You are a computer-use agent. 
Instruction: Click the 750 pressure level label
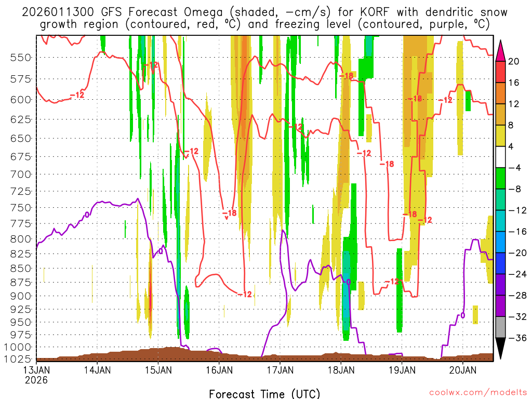20,208
